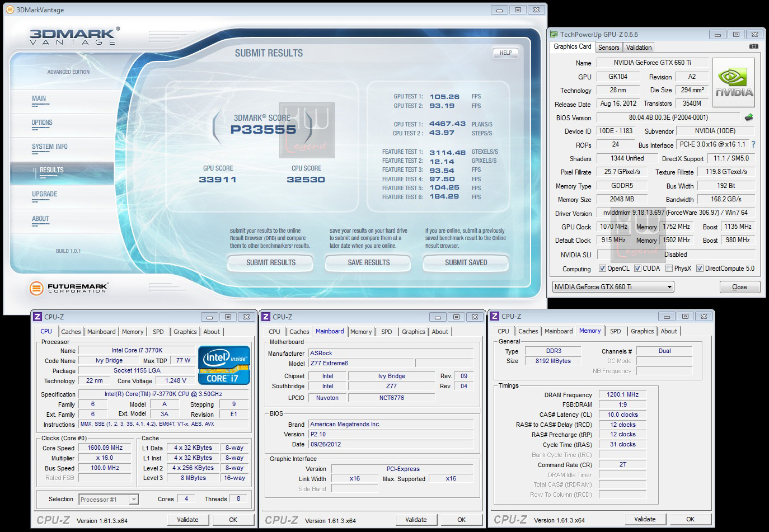Click Validate in left CPU-Z window
This screenshot has width=769, height=532.
(187, 520)
